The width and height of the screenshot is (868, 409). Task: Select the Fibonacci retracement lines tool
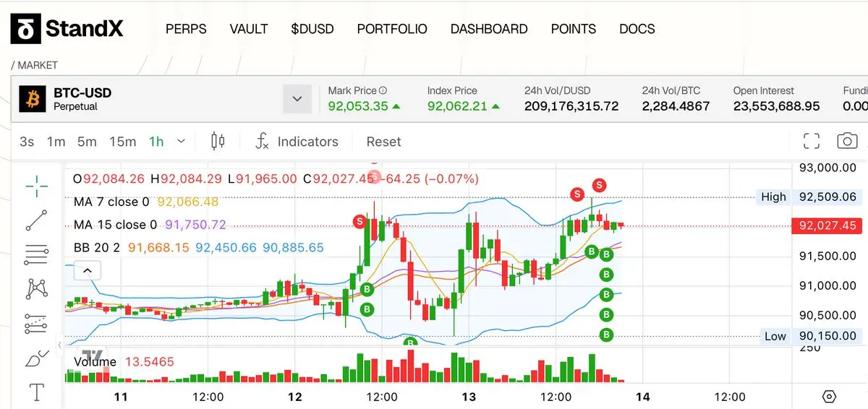(36, 254)
